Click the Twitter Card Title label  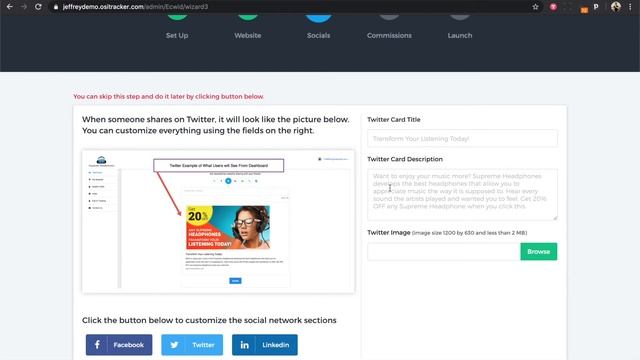393,119
